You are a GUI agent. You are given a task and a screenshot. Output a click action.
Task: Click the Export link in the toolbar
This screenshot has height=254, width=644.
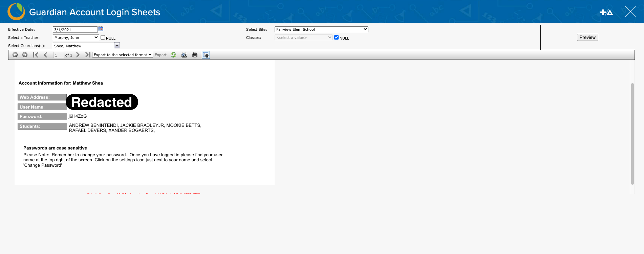[x=160, y=55]
